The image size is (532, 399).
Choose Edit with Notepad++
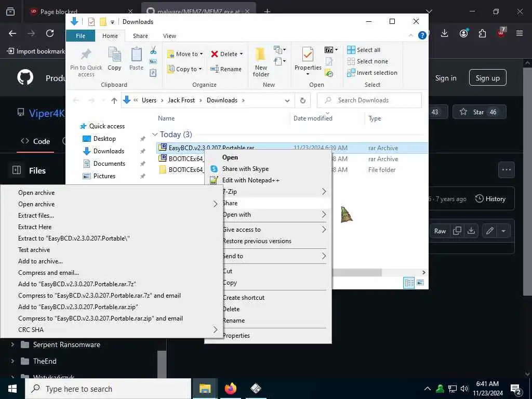(268, 180)
